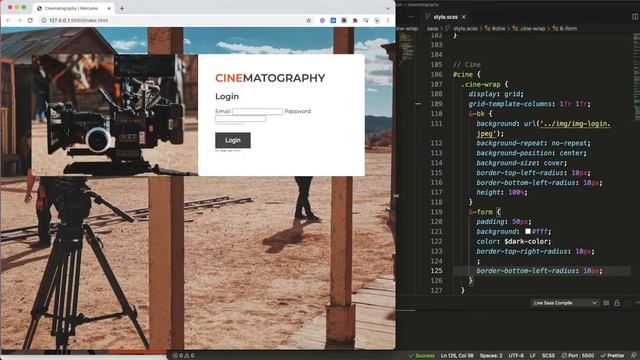
Task: Open the purple round extension icon
Action: (x=322, y=20)
